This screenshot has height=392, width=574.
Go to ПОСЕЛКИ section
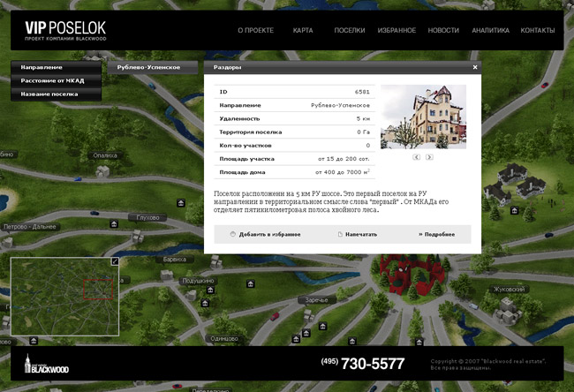349,30
